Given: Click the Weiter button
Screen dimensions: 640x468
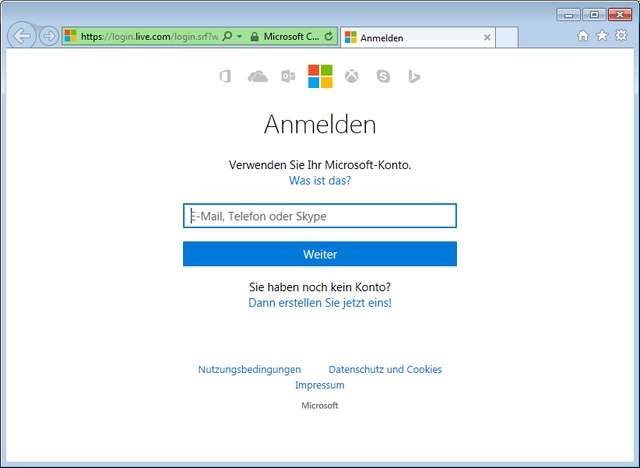Looking at the screenshot, I should [x=320, y=254].
